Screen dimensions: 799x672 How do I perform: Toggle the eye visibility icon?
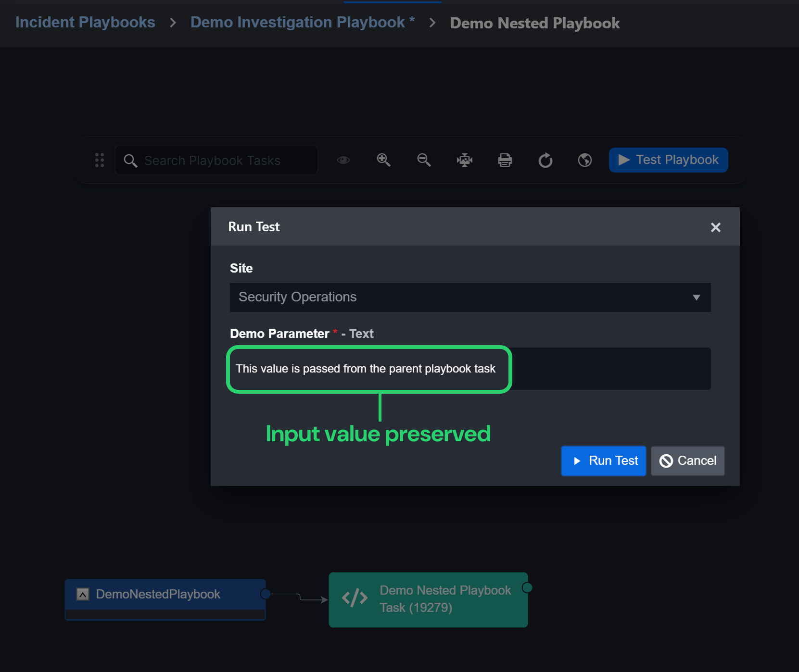[x=343, y=160]
